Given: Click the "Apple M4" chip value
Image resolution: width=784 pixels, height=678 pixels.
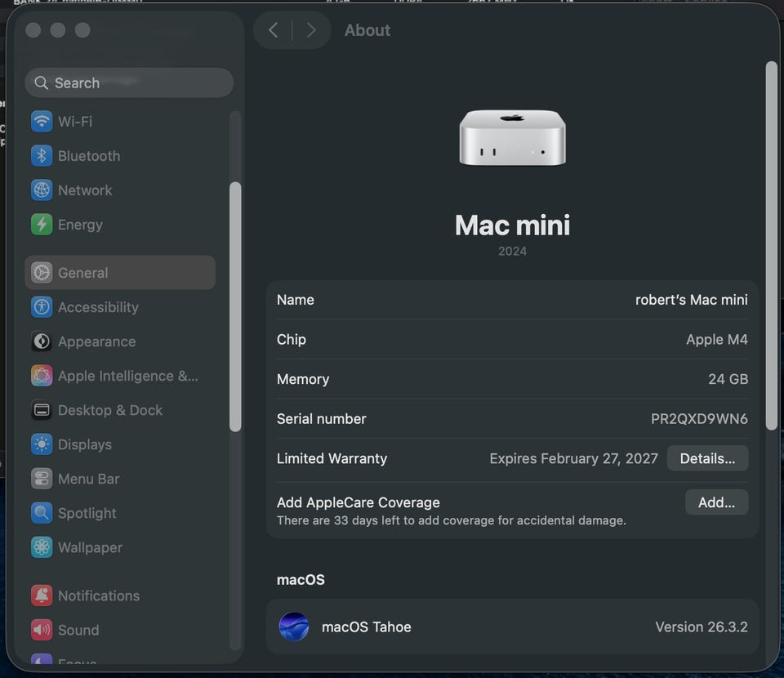Looking at the screenshot, I should pos(717,340).
